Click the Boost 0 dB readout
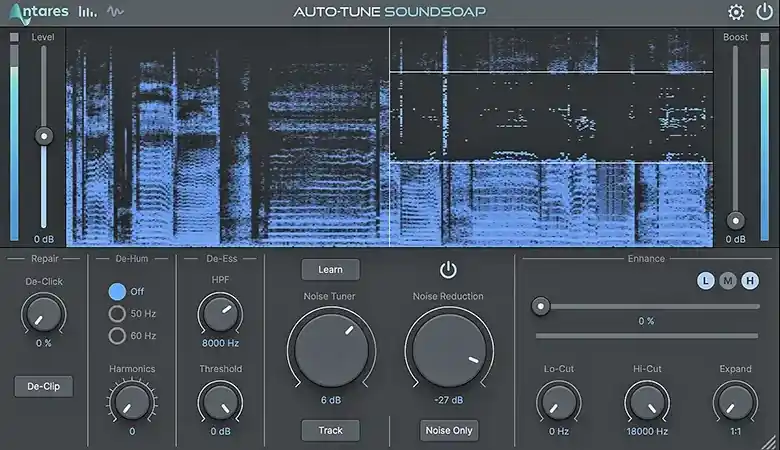Image resolution: width=780 pixels, height=450 pixels. [x=735, y=239]
